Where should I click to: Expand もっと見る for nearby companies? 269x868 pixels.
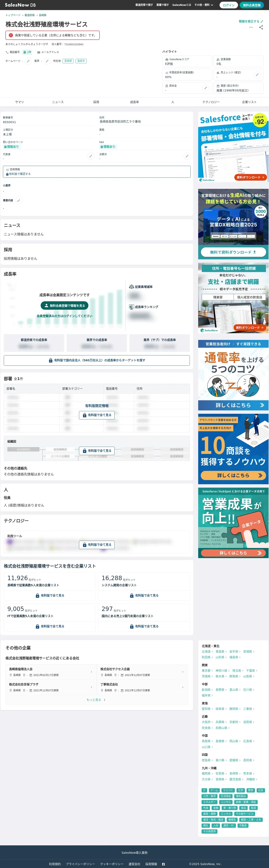[96, 700]
